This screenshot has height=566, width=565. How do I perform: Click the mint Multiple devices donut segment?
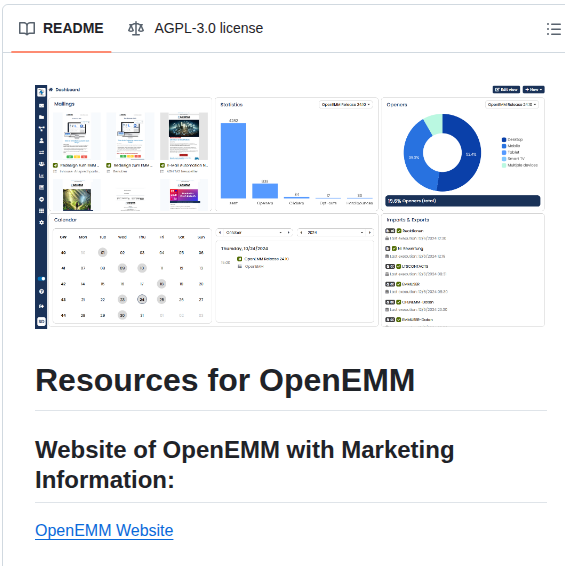pos(434,124)
